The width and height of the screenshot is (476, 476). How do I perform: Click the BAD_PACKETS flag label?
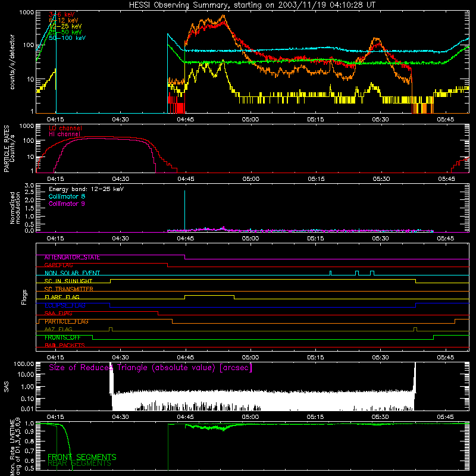click(65, 346)
